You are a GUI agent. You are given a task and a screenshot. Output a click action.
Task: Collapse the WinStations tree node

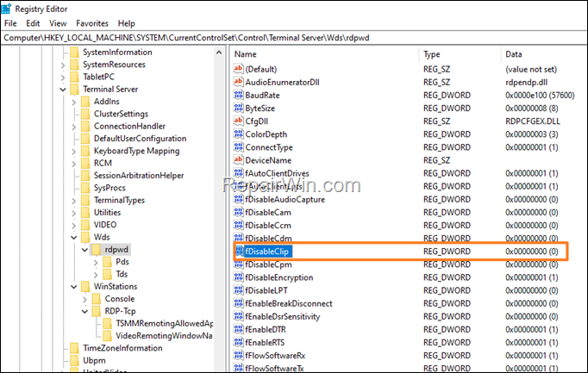73,287
